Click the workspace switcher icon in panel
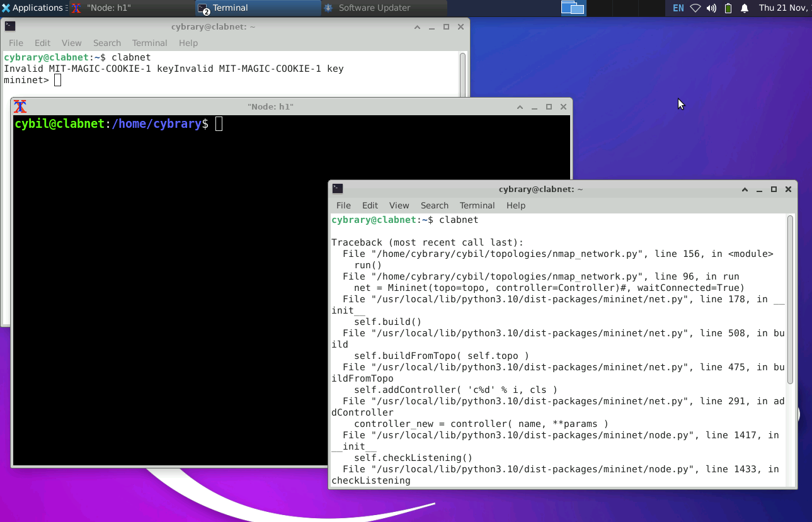Viewport: 812px width, 522px height. click(573, 8)
